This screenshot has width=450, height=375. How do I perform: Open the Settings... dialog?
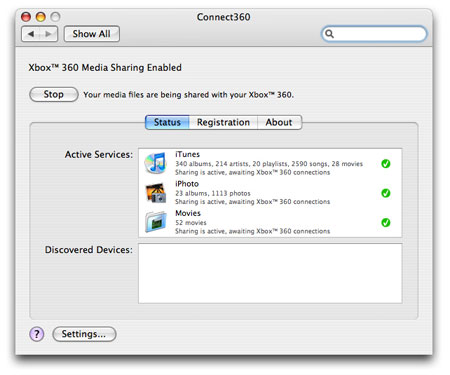[84, 334]
